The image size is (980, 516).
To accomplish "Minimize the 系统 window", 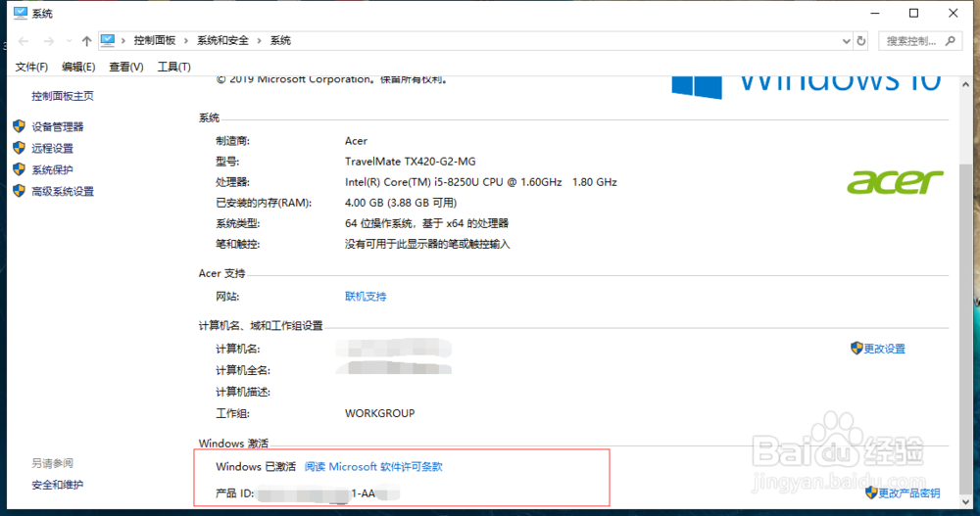I will click(875, 13).
